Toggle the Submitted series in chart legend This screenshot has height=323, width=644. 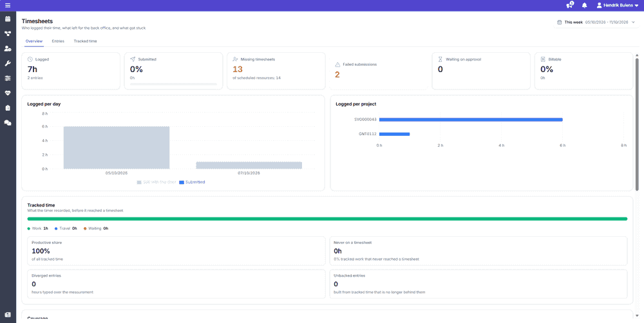click(x=192, y=182)
